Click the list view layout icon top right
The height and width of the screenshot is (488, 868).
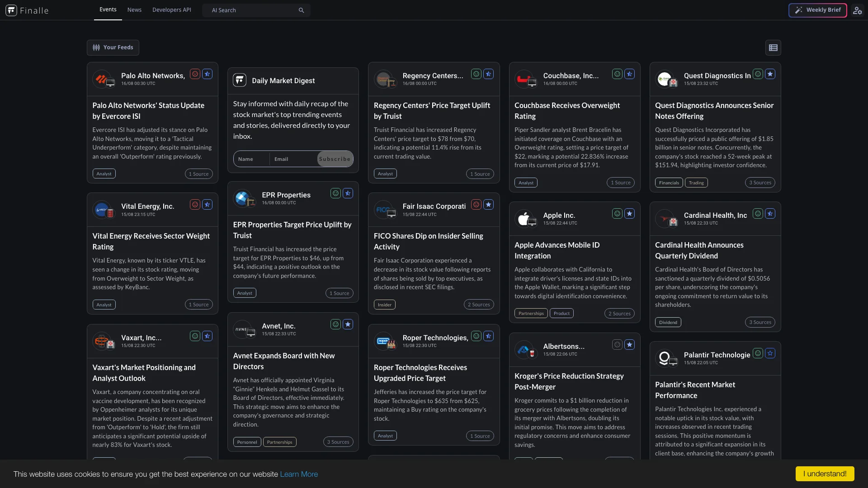[x=773, y=47]
